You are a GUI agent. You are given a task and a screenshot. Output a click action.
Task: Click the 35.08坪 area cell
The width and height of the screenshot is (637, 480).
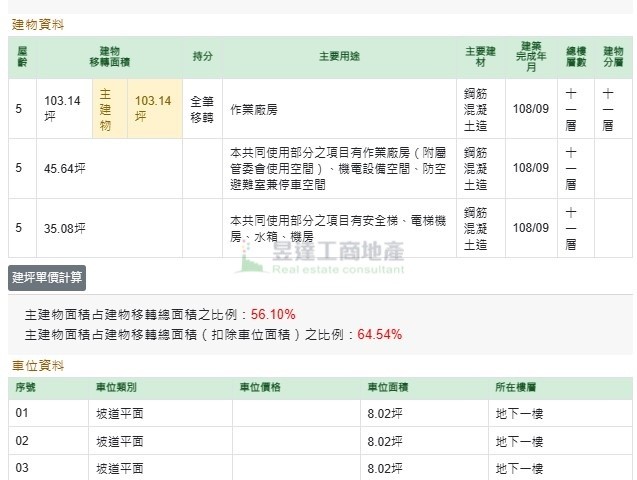point(64,228)
